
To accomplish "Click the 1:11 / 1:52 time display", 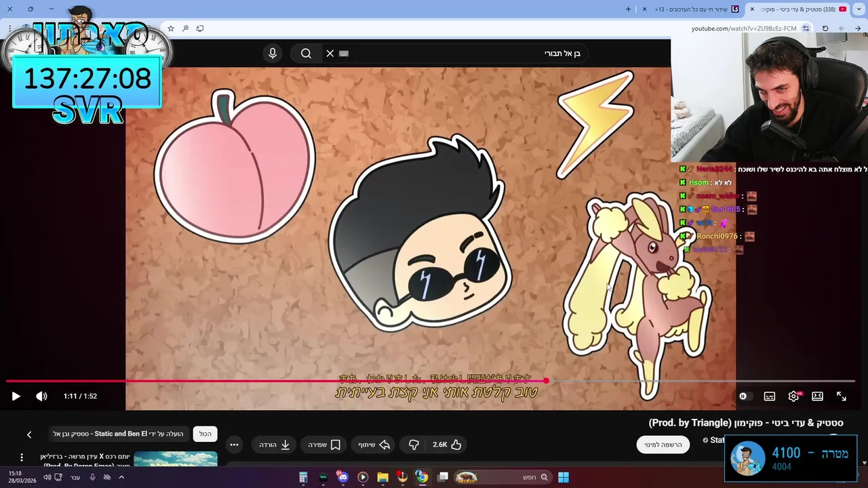I will [x=80, y=396].
